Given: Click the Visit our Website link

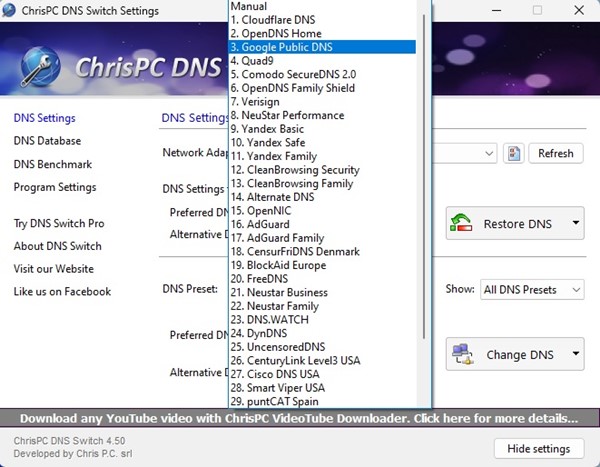Looking at the screenshot, I should (x=53, y=269).
